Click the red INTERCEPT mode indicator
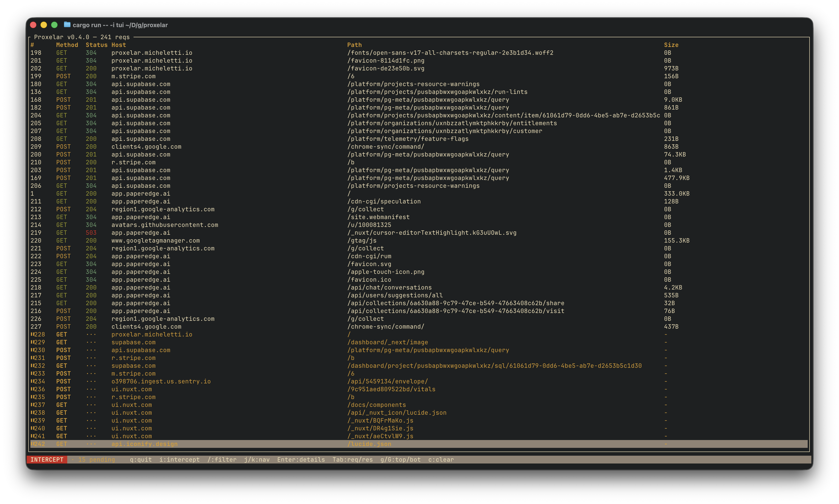 47,460
